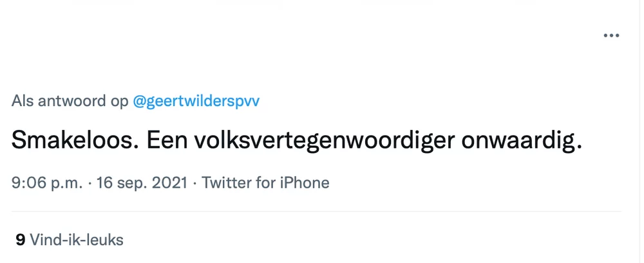Open the three-dot more options menu
Viewport: 644px width, 263px height.
click(x=611, y=36)
